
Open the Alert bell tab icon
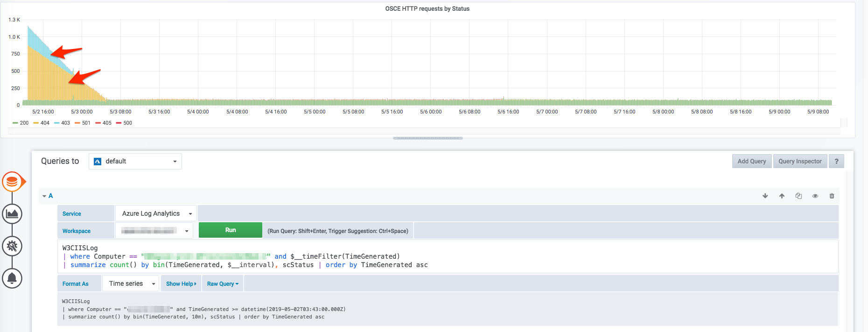(x=12, y=278)
